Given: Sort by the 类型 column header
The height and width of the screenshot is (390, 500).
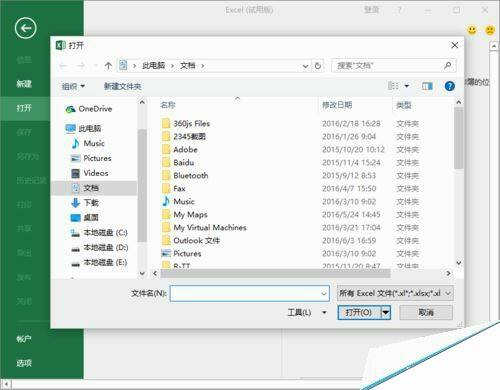Looking at the screenshot, I should point(404,105).
